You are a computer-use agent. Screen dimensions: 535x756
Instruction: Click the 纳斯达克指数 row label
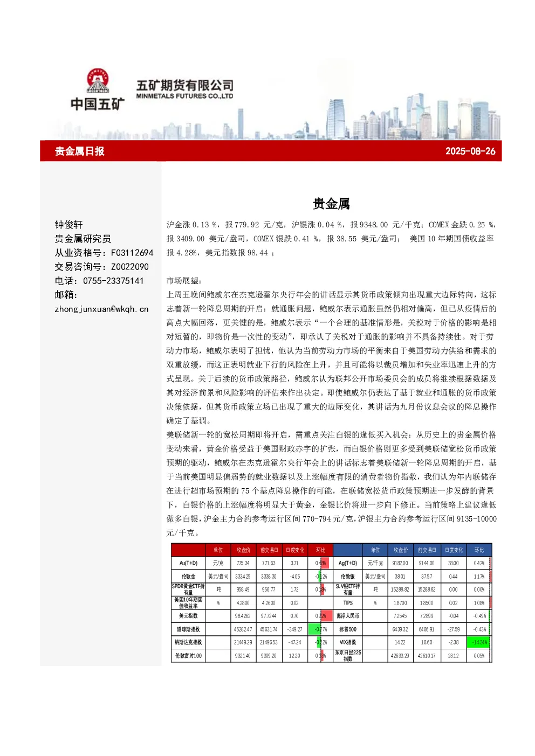pos(188,642)
